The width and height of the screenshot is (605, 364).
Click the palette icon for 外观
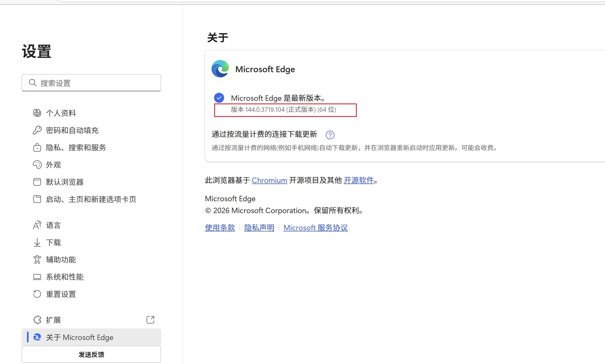(37, 165)
